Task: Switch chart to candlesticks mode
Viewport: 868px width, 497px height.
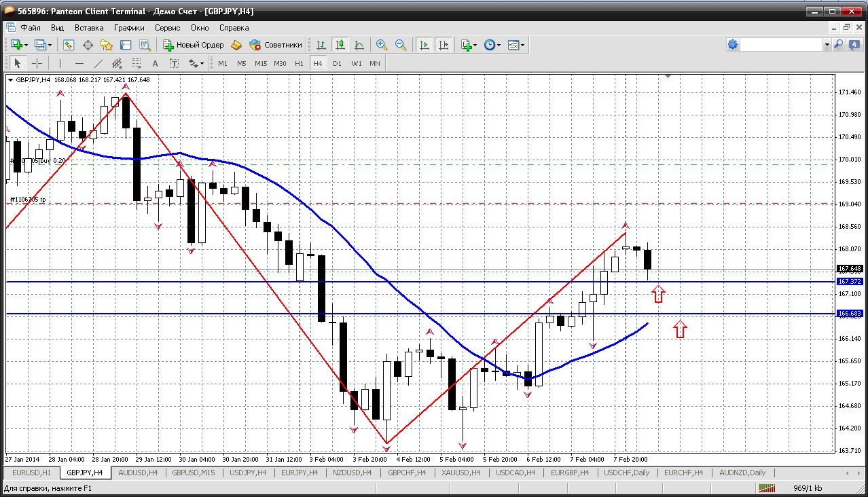Action: [340, 45]
